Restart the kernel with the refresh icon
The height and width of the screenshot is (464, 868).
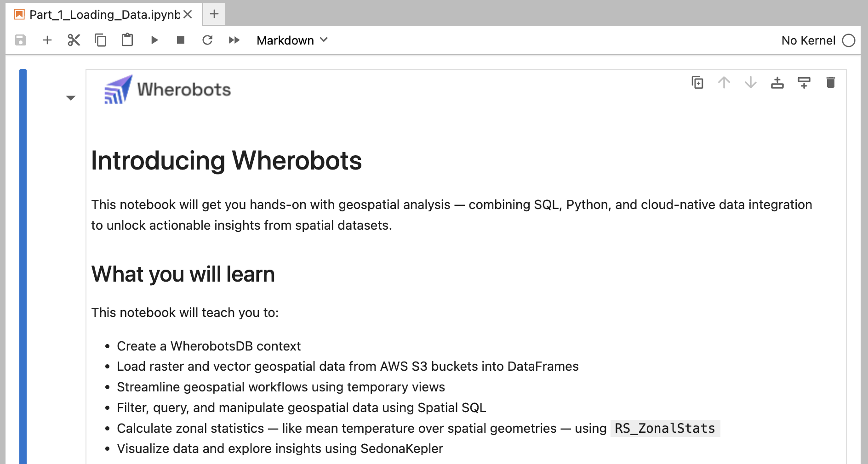(x=207, y=40)
